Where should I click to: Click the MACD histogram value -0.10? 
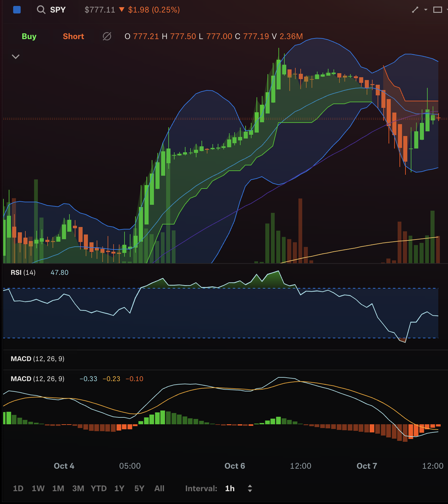[x=135, y=379]
